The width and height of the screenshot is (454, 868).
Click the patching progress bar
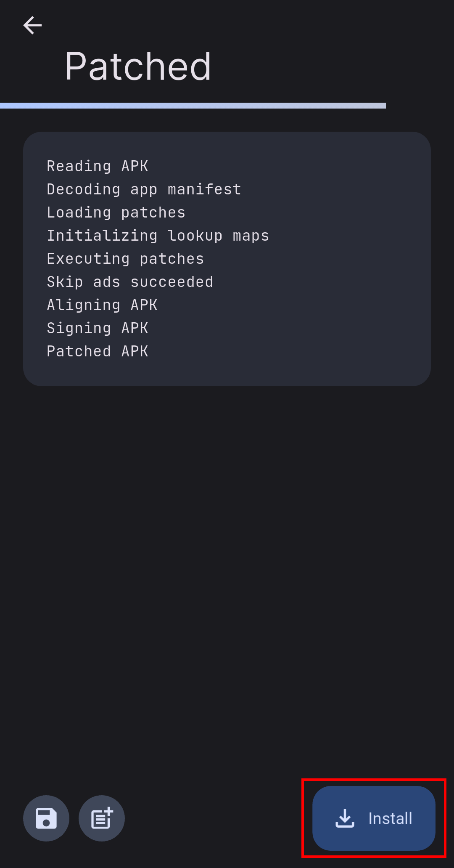(193, 106)
